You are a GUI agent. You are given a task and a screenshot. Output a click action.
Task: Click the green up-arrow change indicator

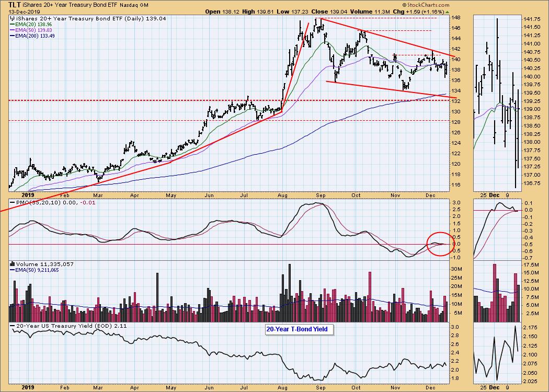447,12
